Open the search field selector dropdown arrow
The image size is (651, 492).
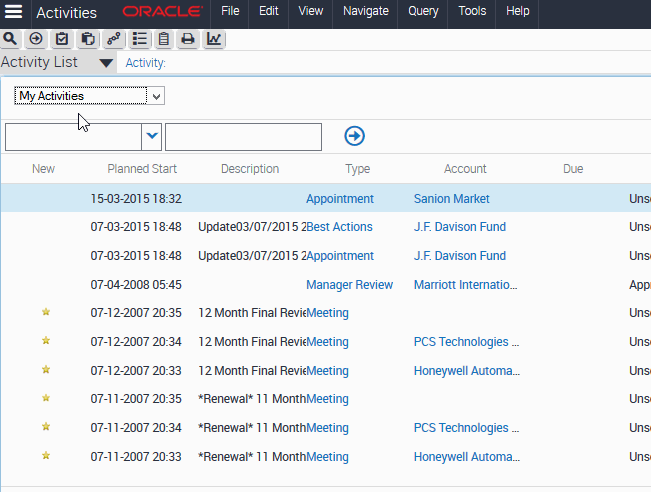[152, 136]
